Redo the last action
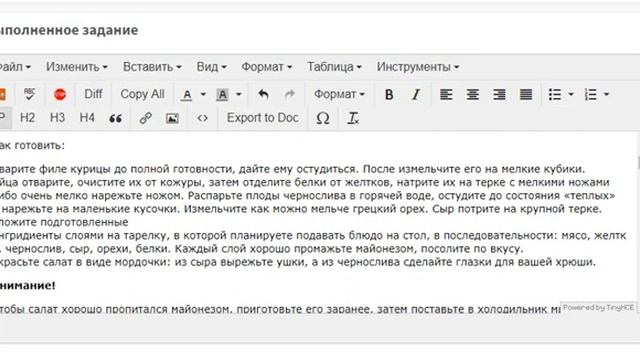Viewport: 640px width, 360px height. click(x=290, y=95)
